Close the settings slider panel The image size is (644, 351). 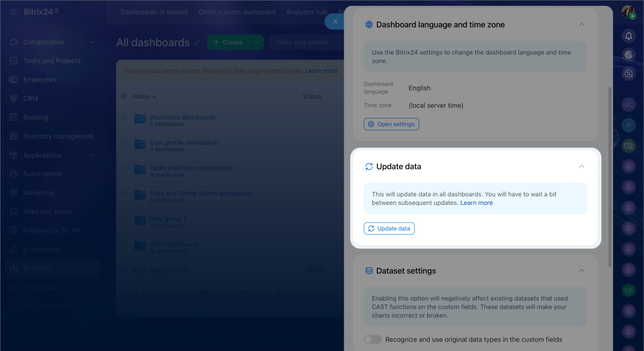click(x=335, y=21)
